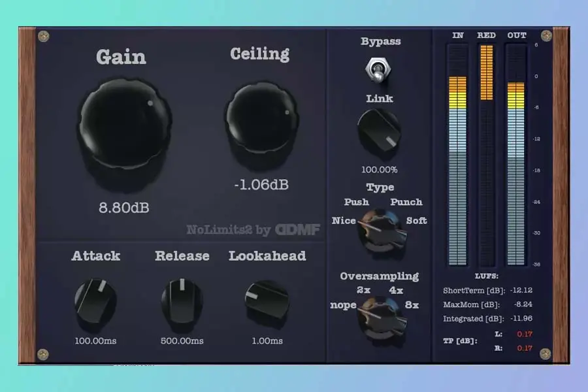The width and height of the screenshot is (588, 392).
Task: Set oversampling to 8x
Action: 412,304
